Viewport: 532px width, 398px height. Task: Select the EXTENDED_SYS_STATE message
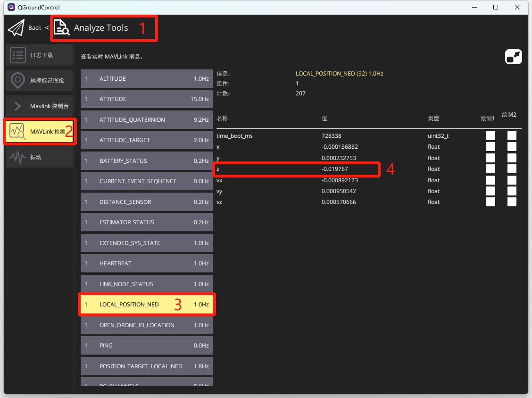tap(147, 243)
